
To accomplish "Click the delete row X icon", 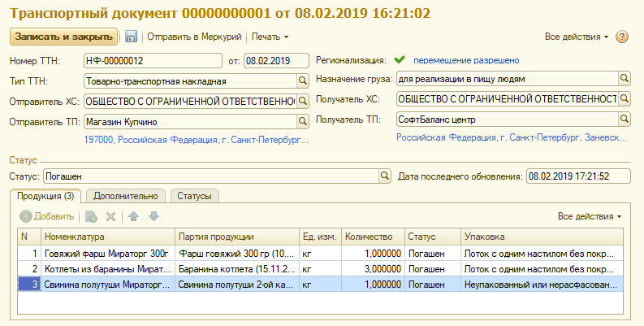I will [111, 216].
